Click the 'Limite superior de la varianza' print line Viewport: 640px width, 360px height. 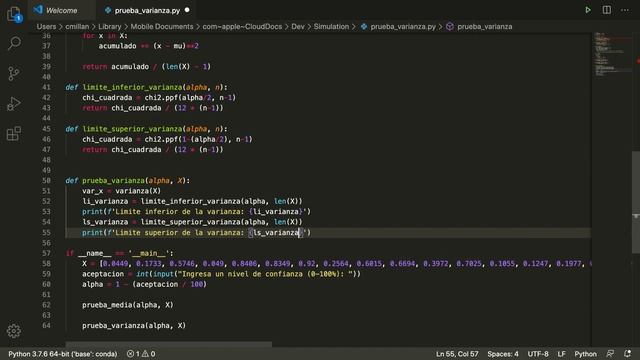(196, 232)
